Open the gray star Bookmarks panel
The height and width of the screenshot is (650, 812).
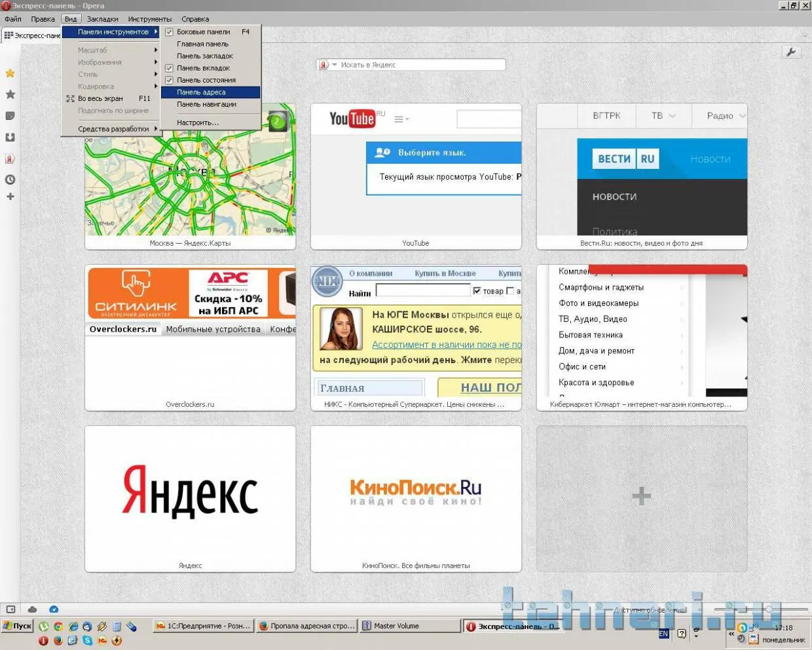click(10, 94)
